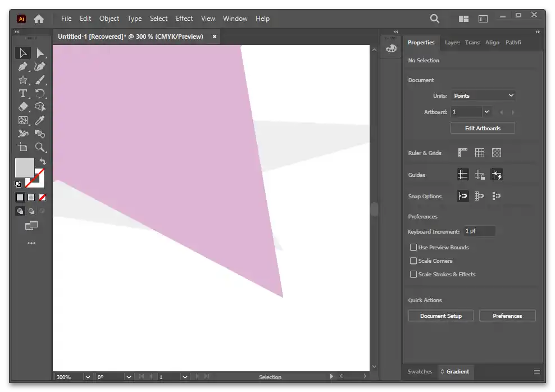Viewport: 555px width, 392px height.
Task: Check the Scale Corners option
Action: point(413,261)
